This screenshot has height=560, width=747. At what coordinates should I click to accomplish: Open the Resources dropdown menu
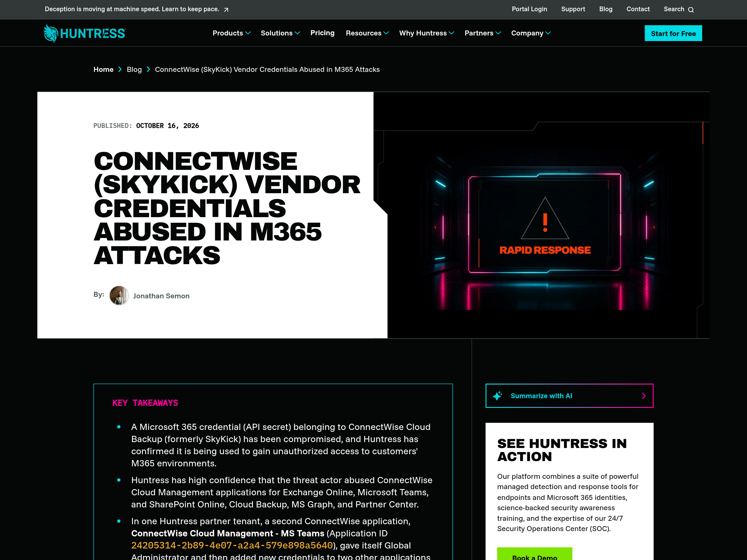click(x=367, y=33)
